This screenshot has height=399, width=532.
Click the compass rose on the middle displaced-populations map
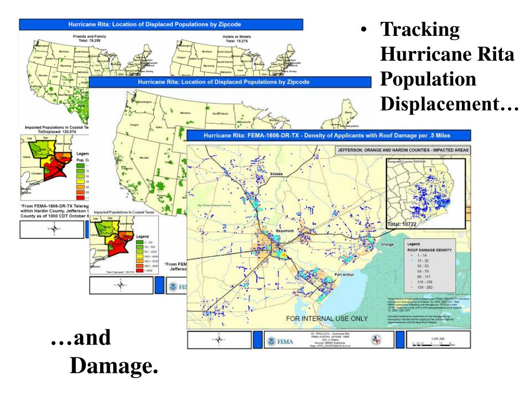(x=121, y=285)
